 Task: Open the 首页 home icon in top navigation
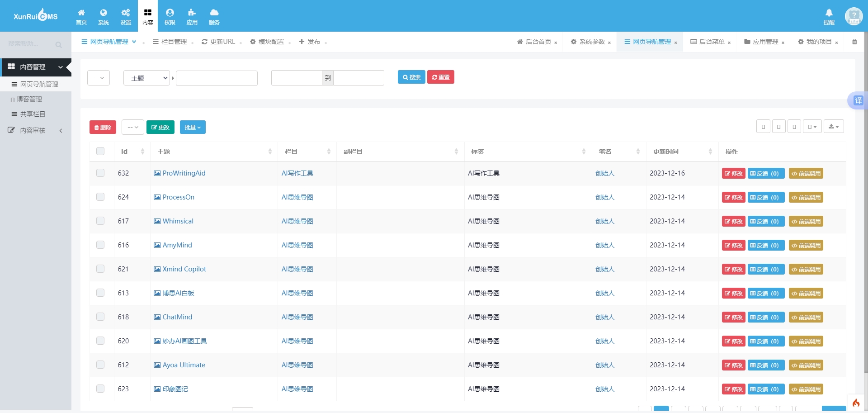(81, 16)
